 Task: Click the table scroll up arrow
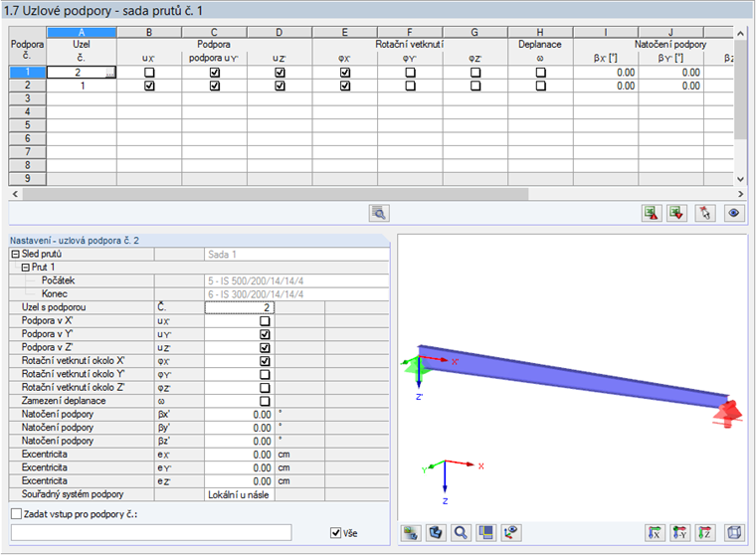coord(740,33)
